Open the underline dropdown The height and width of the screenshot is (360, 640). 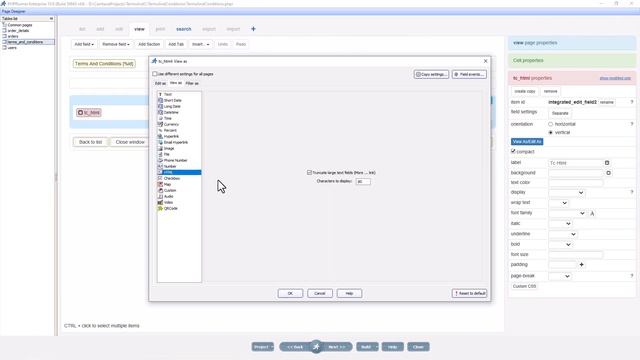pyautogui.click(x=563, y=234)
